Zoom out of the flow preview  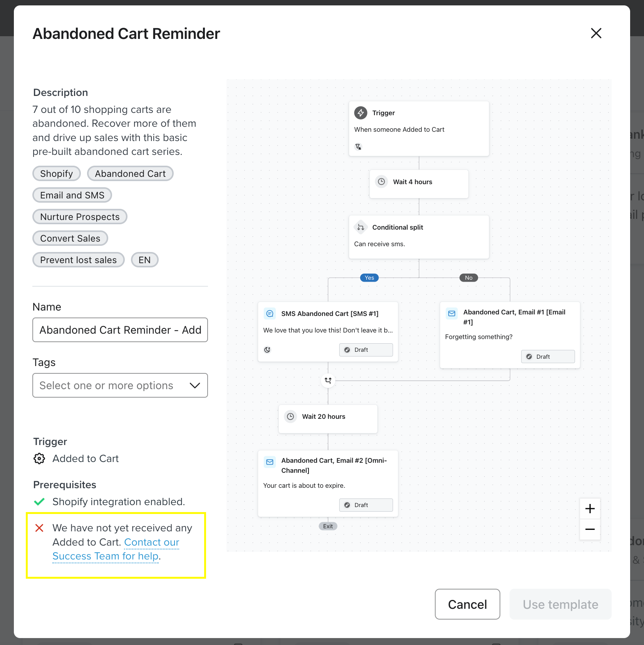(590, 529)
